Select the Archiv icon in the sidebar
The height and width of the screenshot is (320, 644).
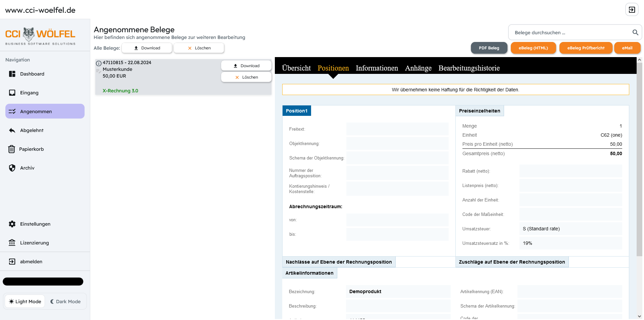click(12, 168)
